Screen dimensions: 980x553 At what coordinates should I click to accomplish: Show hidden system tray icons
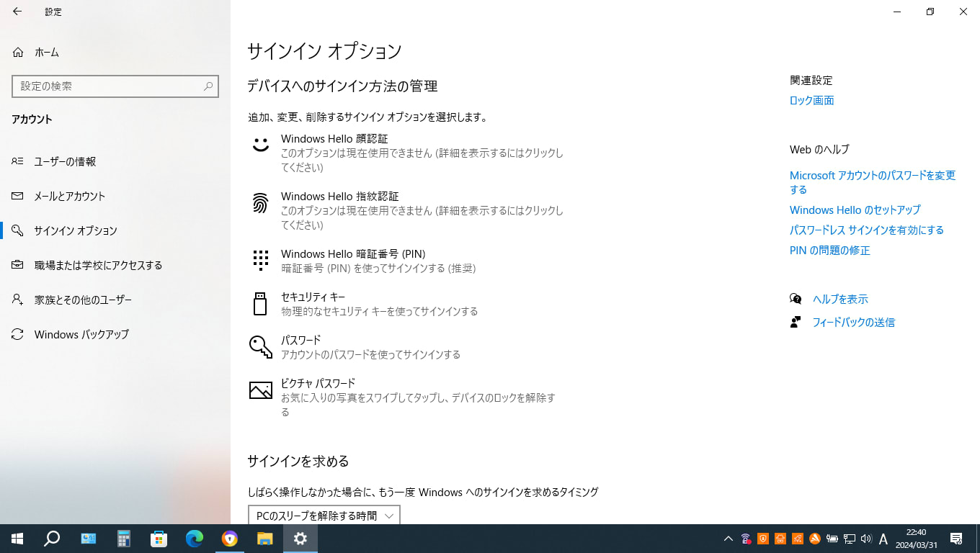pyautogui.click(x=728, y=539)
